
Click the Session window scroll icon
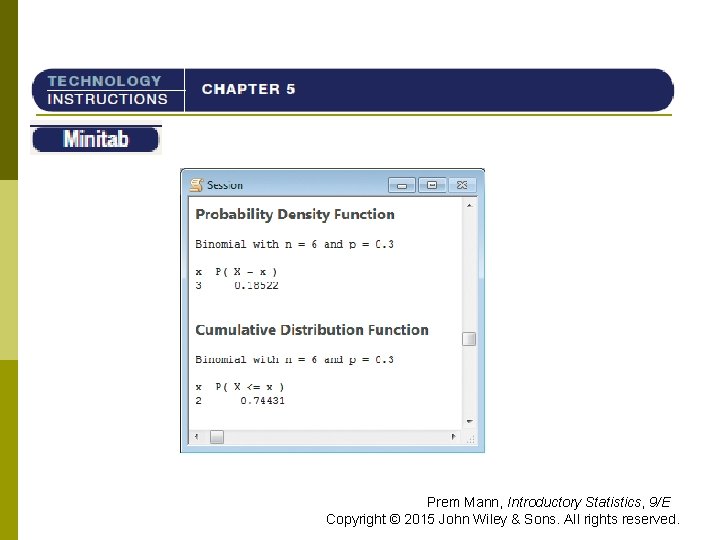coord(197,185)
